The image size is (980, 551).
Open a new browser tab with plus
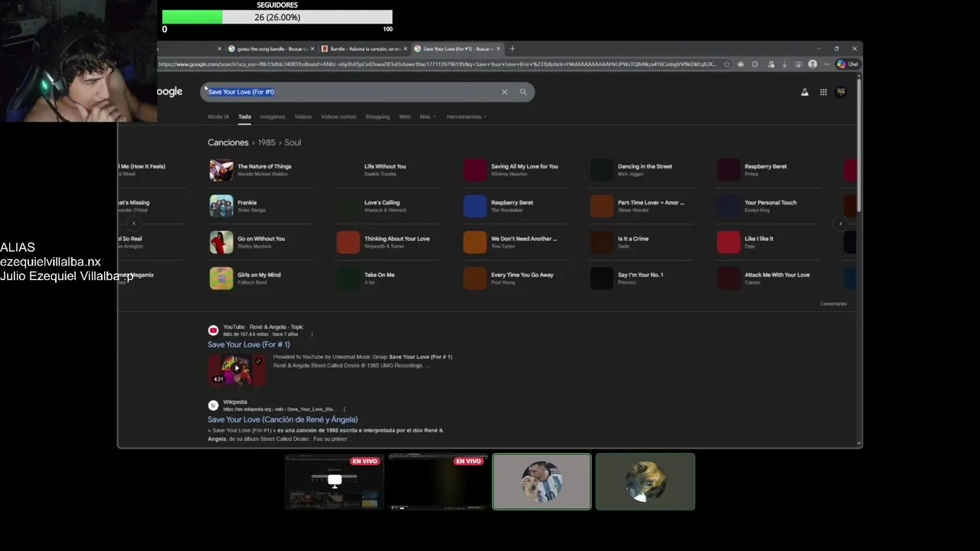coord(512,49)
